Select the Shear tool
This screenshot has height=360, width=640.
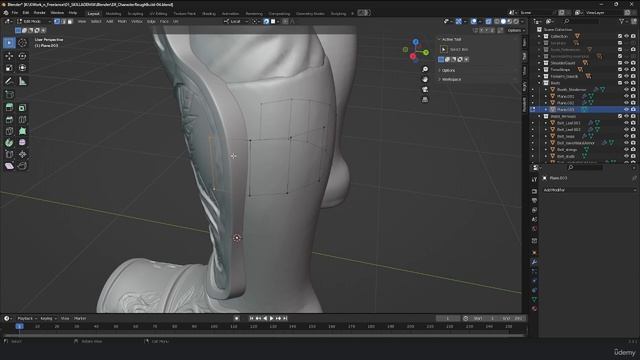[x=9, y=166]
